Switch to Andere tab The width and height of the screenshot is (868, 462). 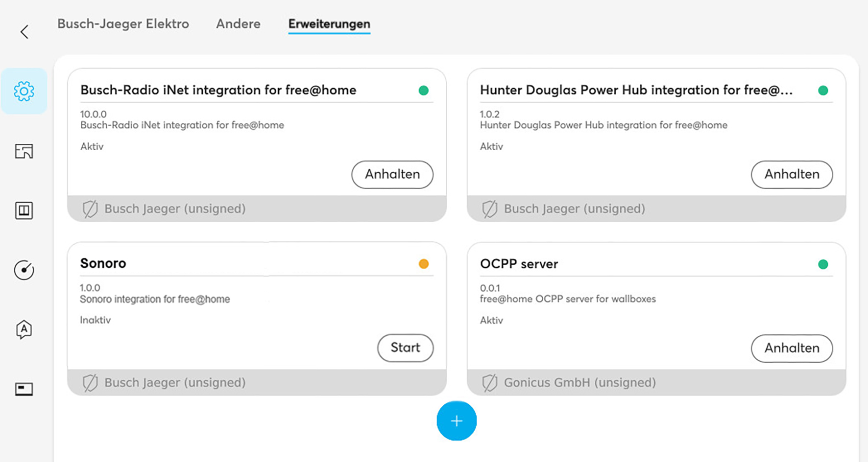click(x=238, y=24)
